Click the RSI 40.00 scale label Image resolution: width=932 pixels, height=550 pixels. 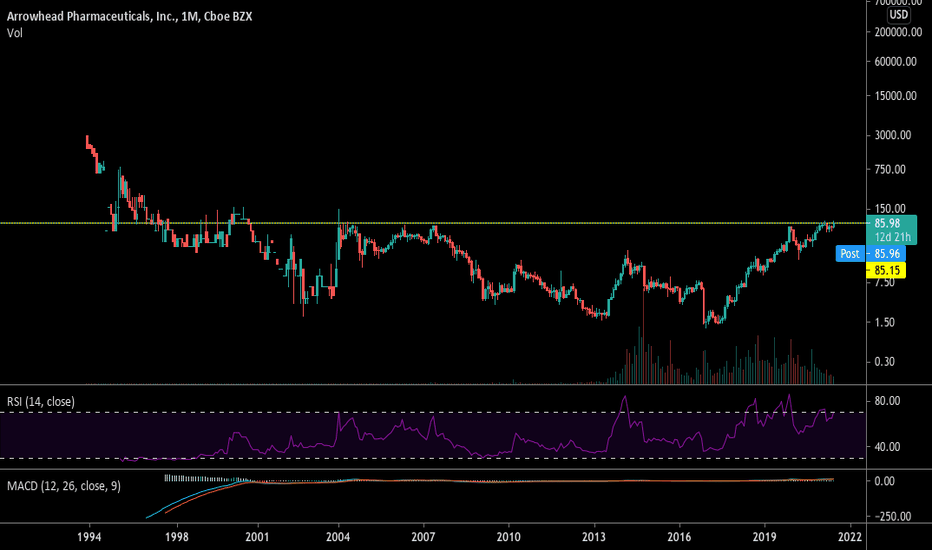pos(887,447)
